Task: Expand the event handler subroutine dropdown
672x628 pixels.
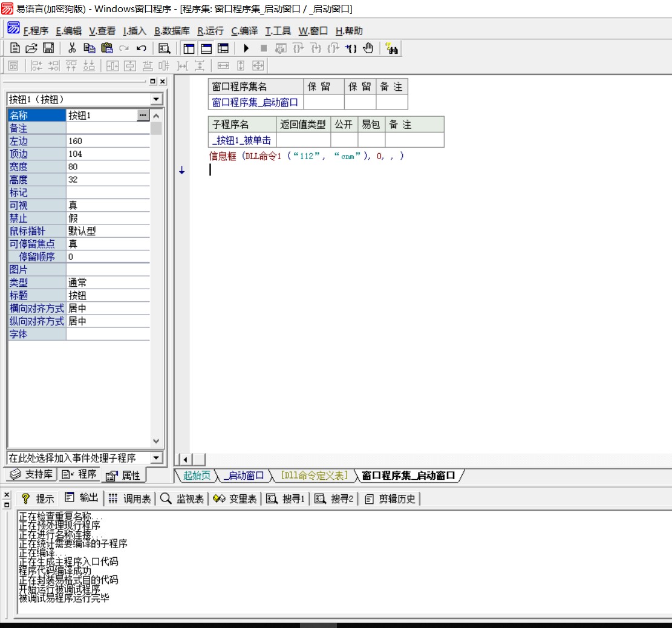Action: (x=157, y=458)
